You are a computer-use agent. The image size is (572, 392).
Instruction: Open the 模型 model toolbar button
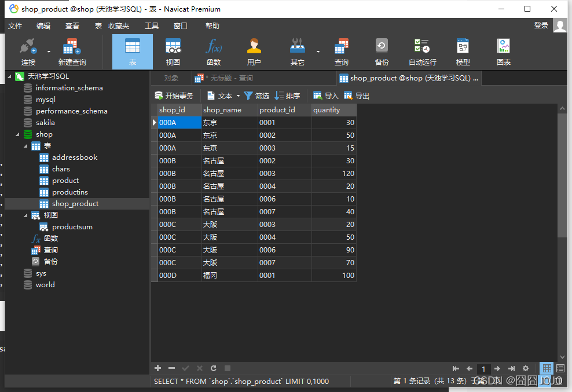coord(463,52)
